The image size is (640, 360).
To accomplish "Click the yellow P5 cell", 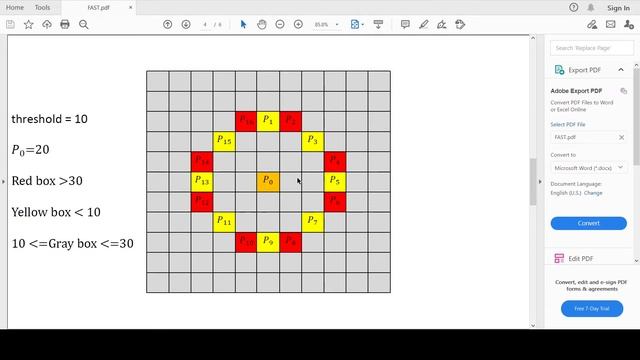I will (x=335, y=182).
